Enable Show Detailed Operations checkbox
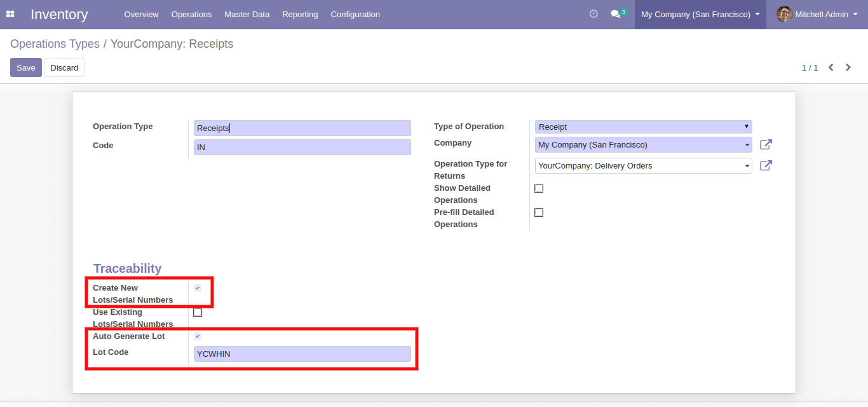Image resolution: width=868 pixels, height=407 pixels. click(539, 188)
